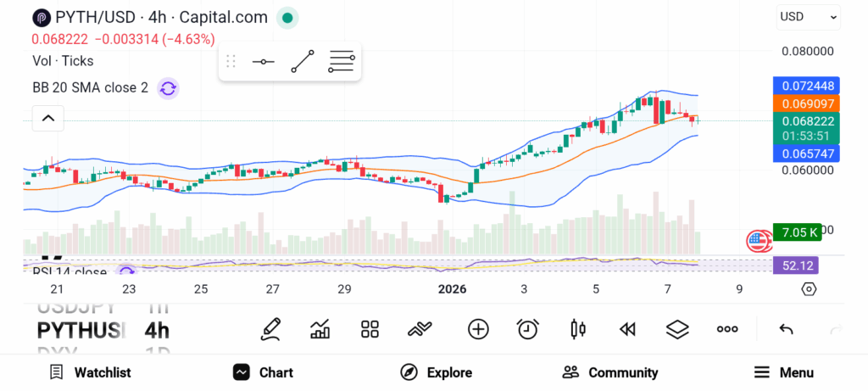Click the undo arrow
This screenshot has width=868, height=391.
pos(786,329)
